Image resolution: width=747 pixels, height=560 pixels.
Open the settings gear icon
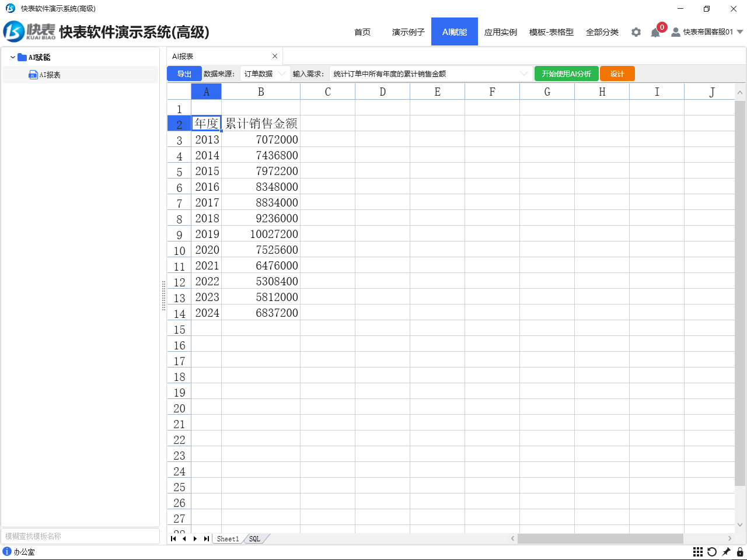[636, 32]
